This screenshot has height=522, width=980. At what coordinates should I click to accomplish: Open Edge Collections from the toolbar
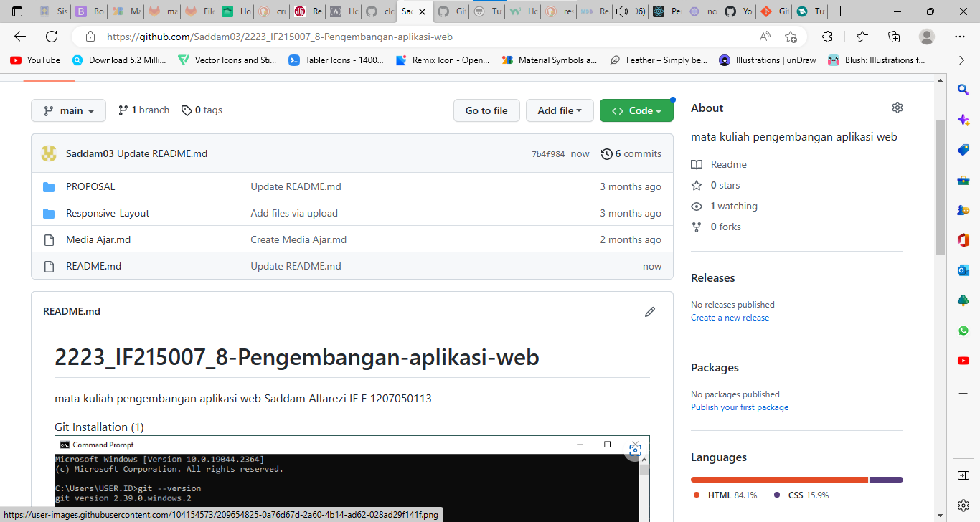click(x=893, y=36)
